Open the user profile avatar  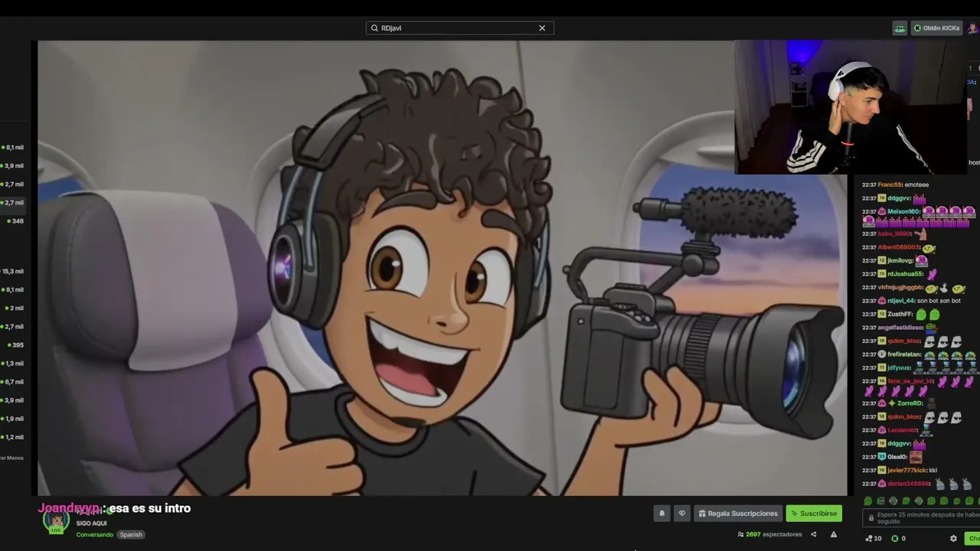coord(973,28)
